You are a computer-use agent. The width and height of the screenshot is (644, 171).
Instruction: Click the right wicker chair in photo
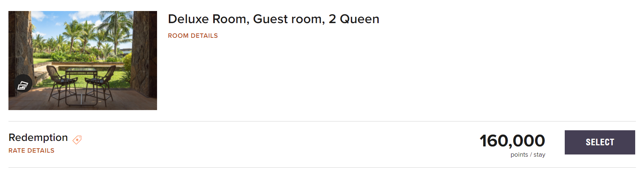(x=103, y=83)
